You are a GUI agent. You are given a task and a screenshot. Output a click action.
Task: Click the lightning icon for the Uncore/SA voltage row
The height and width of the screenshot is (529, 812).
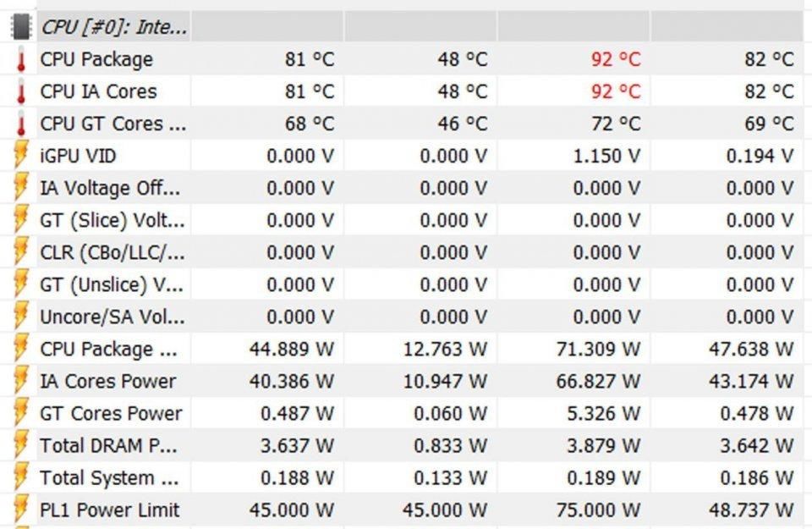coord(21,317)
